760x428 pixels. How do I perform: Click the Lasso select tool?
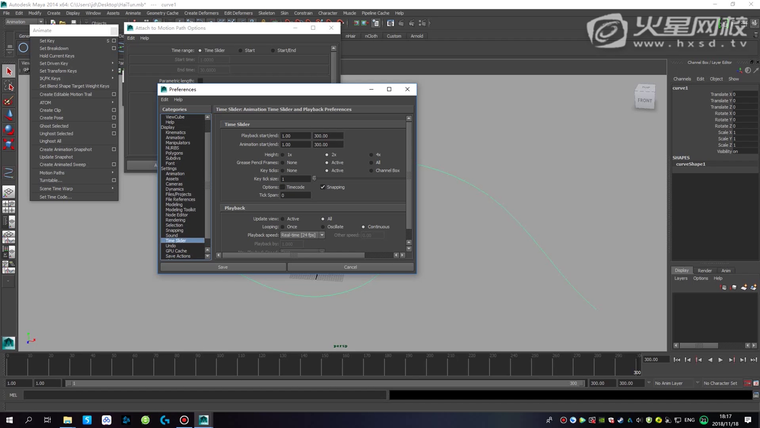[x=9, y=87]
